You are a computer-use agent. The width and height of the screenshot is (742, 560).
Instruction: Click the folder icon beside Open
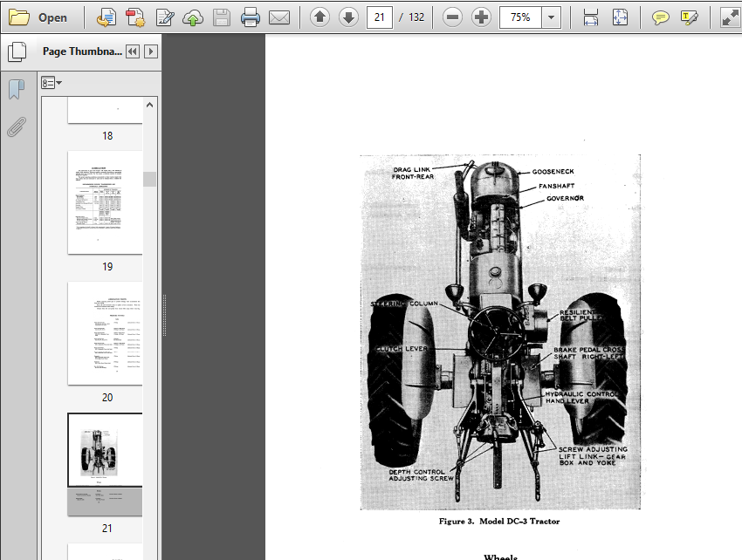point(19,17)
